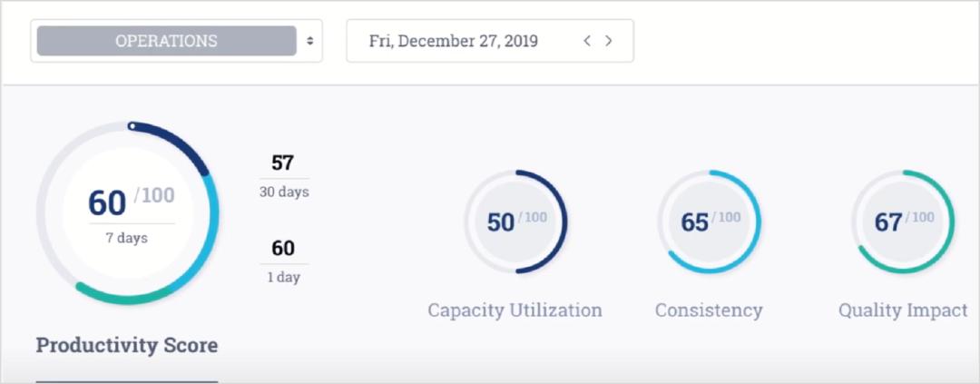
Task: Click the Quality Impact label
Action: pyautogui.click(x=903, y=310)
